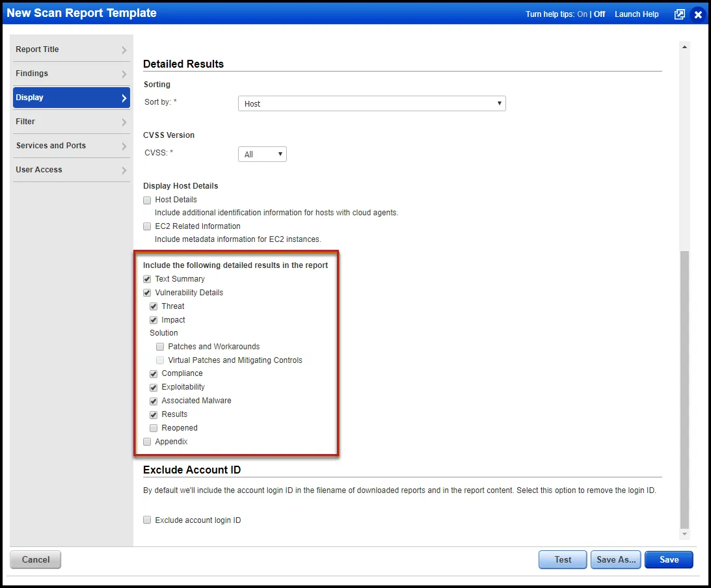Click the Services and Ports chevron arrow

click(124, 146)
